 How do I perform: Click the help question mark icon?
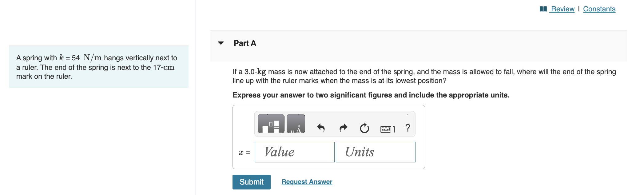coord(408,128)
